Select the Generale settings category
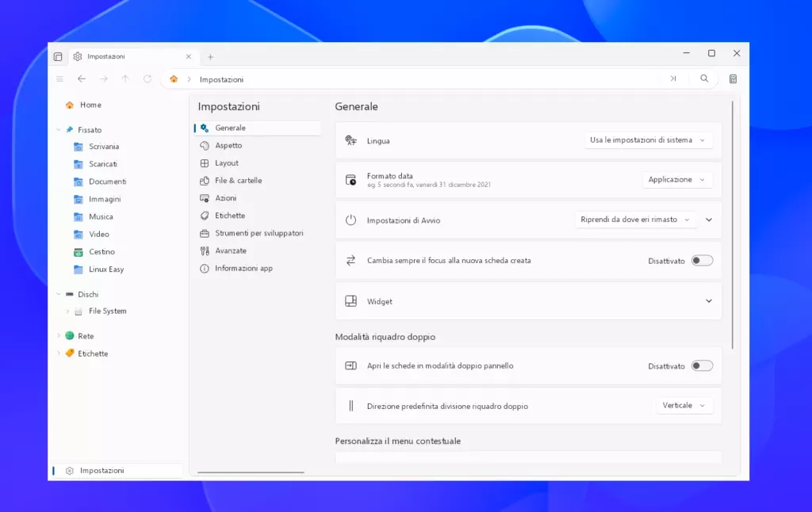 coord(258,128)
